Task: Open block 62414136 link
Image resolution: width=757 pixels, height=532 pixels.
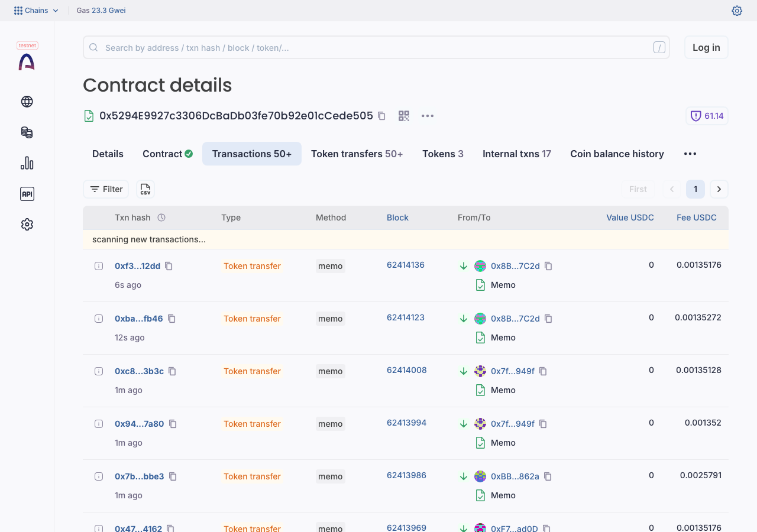Action: (x=406, y=265)
